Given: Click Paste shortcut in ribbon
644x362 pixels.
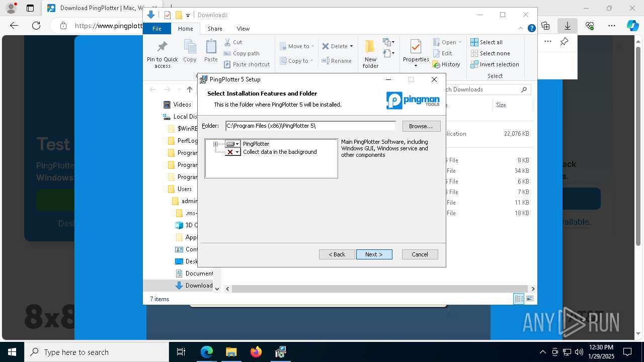Looking at the screenshot, I should pyautogui.click(x=247, y=64).
